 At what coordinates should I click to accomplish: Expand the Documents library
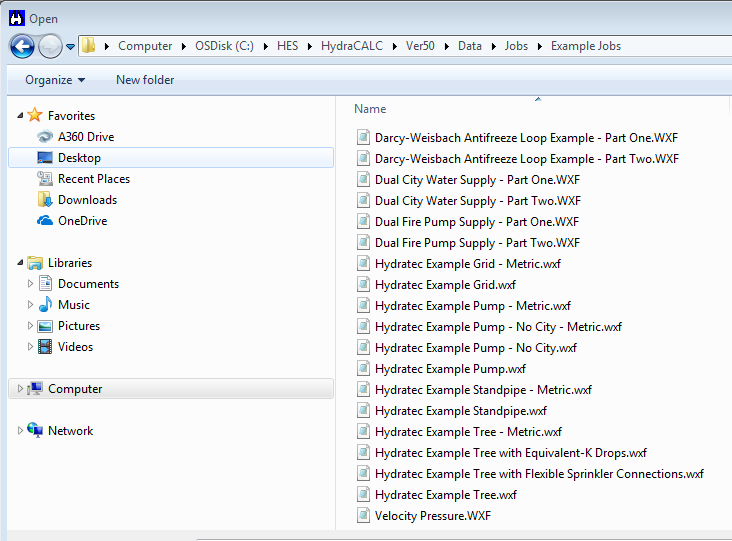[30, 283]
